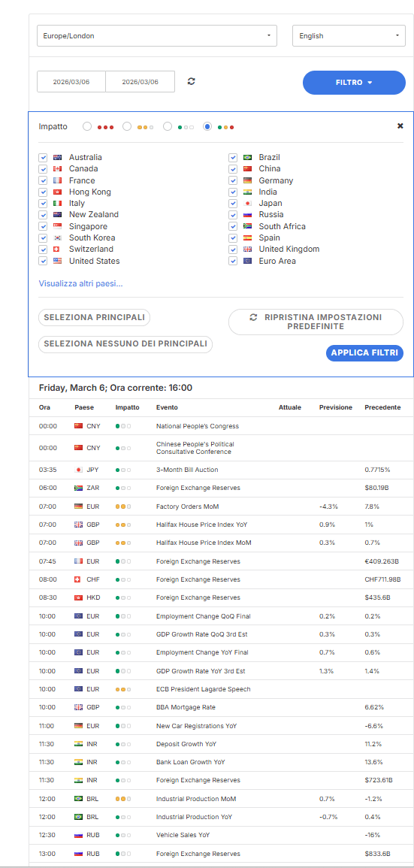Toggle the FILTRO dropdown button
The width and height of the screenshot is (414, 868).
(354, 83)
